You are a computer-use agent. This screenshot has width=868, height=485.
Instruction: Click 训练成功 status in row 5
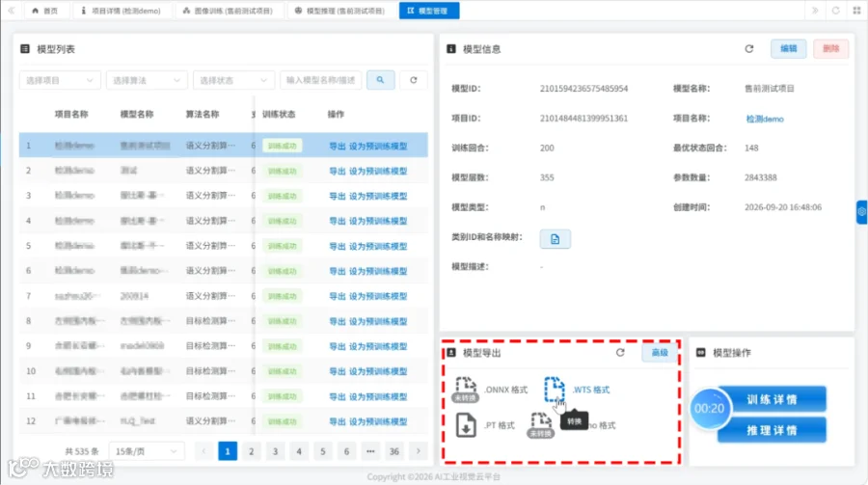(283, 246)
